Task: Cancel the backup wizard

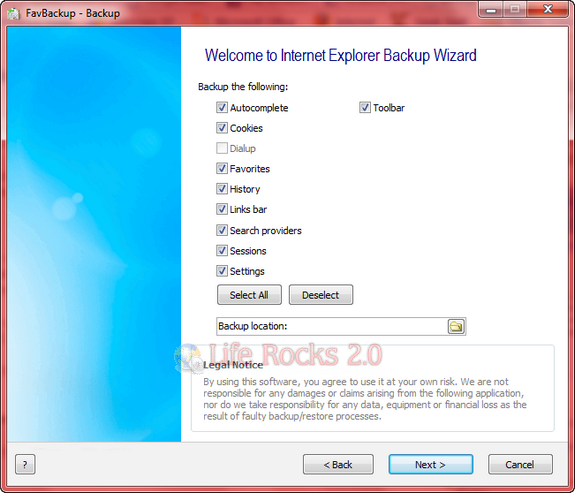Action: 520,464
